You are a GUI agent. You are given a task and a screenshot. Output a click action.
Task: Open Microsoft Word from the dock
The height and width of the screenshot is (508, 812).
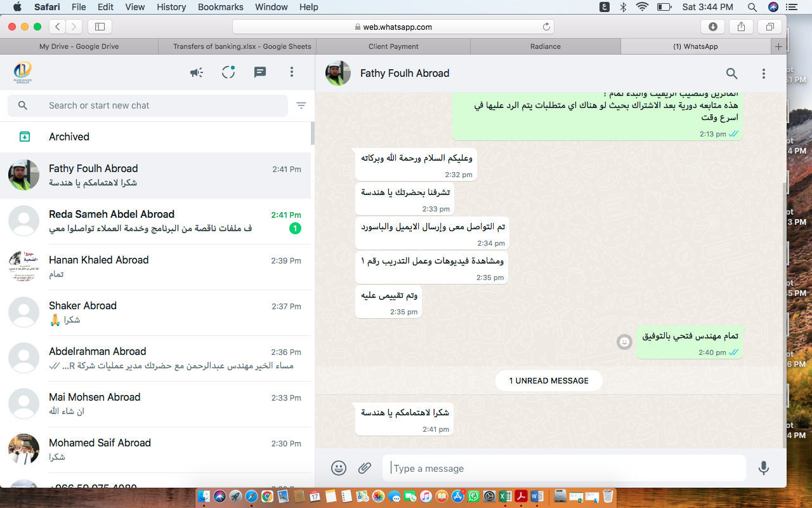[537, 496]
